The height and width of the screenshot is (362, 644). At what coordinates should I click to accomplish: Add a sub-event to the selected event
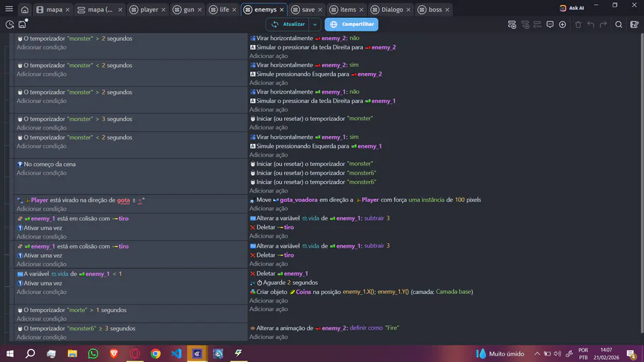525,24
